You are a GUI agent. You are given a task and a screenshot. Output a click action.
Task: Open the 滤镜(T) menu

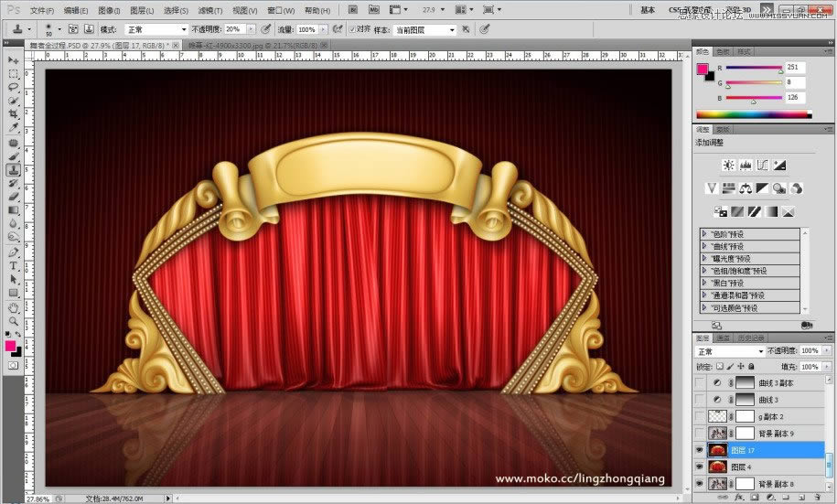pyautogui.click(x=210, y=10)
